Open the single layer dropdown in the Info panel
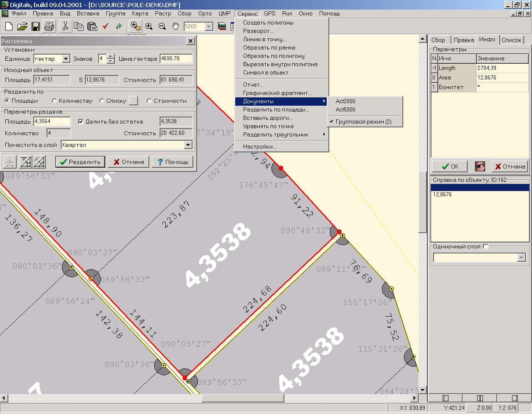This screenshot has width=532, height=414. tap(522, 258)
